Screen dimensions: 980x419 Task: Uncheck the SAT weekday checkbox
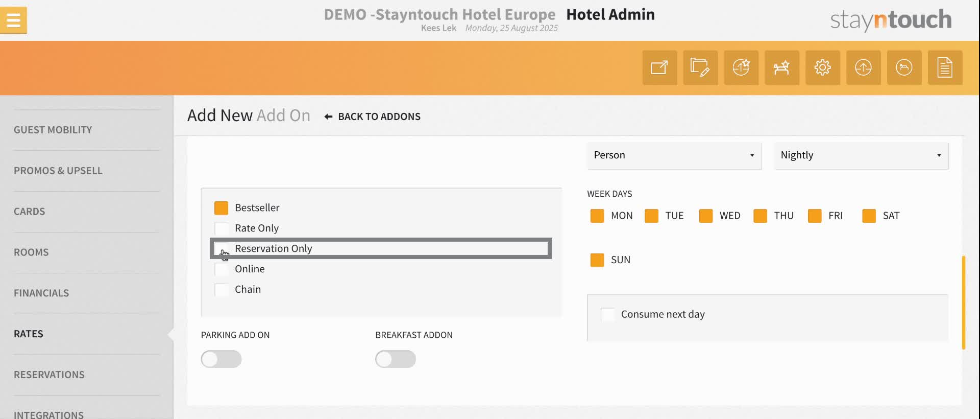click(869, 216)
